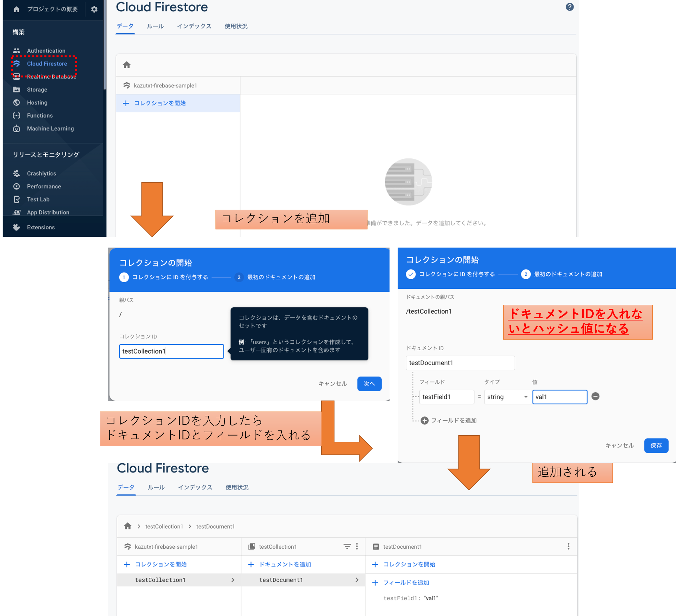
Task: Click the project settings gear icon
Action: [x=94, y=9]
